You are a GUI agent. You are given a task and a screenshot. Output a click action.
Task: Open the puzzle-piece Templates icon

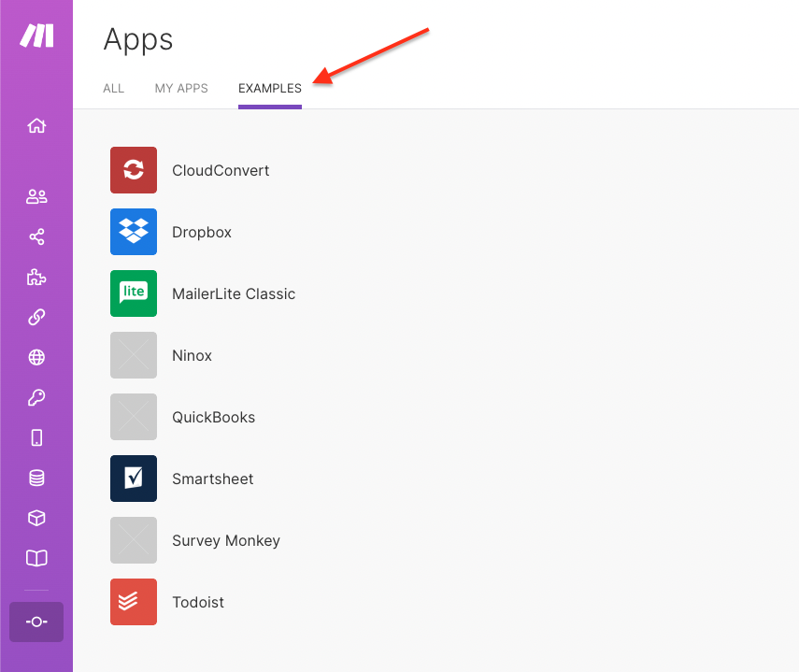point(36,277)
